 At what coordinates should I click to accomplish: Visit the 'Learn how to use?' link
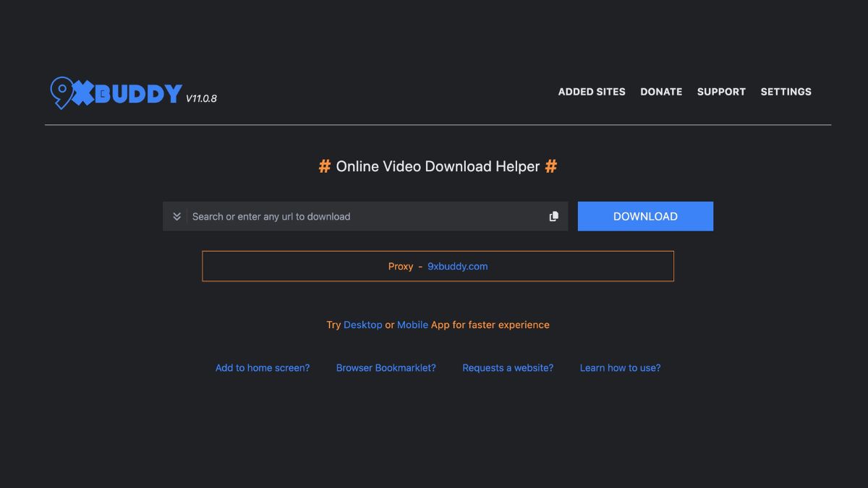[x=620, y=368]
